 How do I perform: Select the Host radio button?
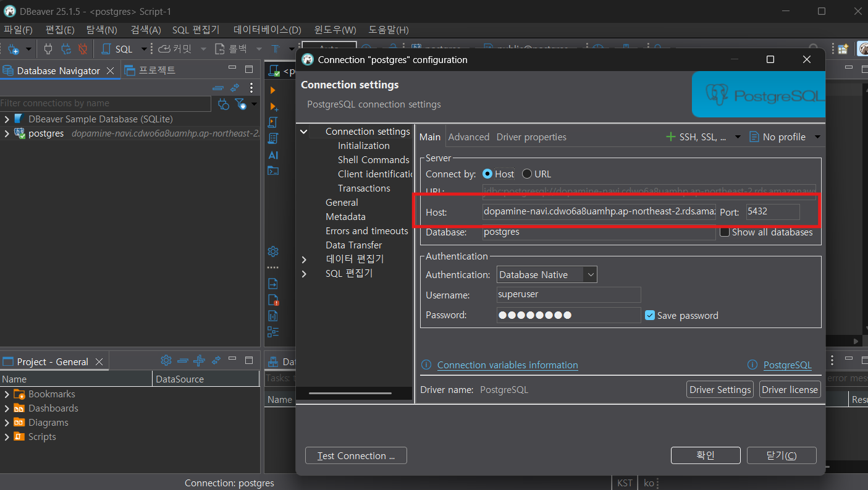coord(487,174)
